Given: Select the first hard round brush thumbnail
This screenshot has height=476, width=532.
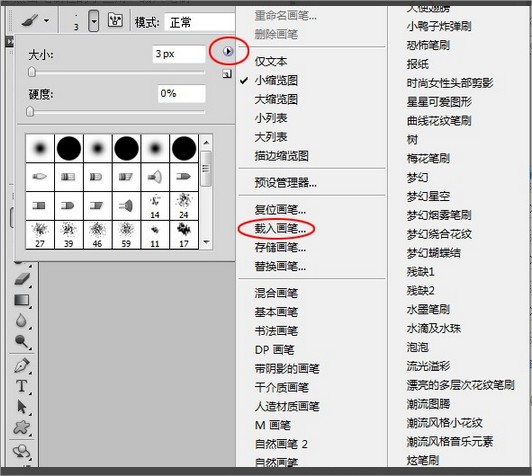Looking at the screenshot, I should coord(69,148).
